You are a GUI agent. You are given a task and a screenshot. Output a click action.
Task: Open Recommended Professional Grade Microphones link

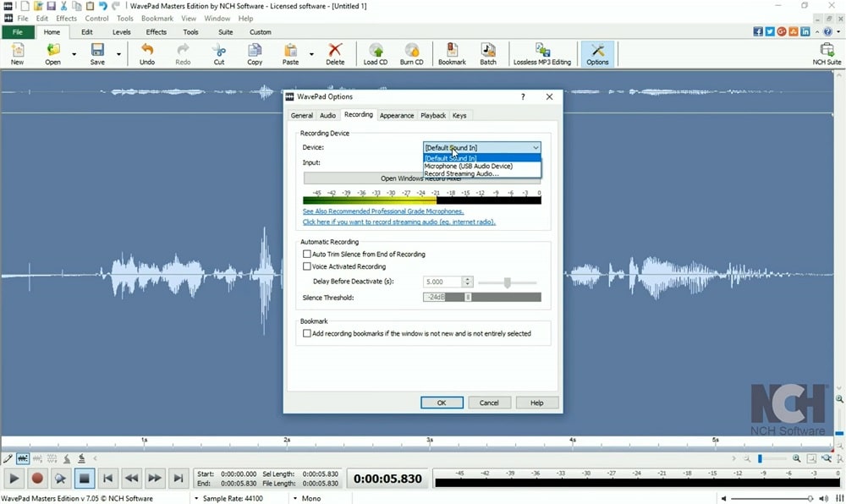[383, 211]
